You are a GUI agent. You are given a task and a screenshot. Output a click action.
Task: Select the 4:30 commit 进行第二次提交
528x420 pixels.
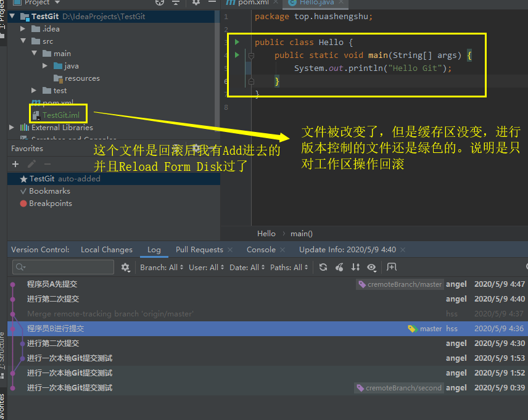pos(268,344)
